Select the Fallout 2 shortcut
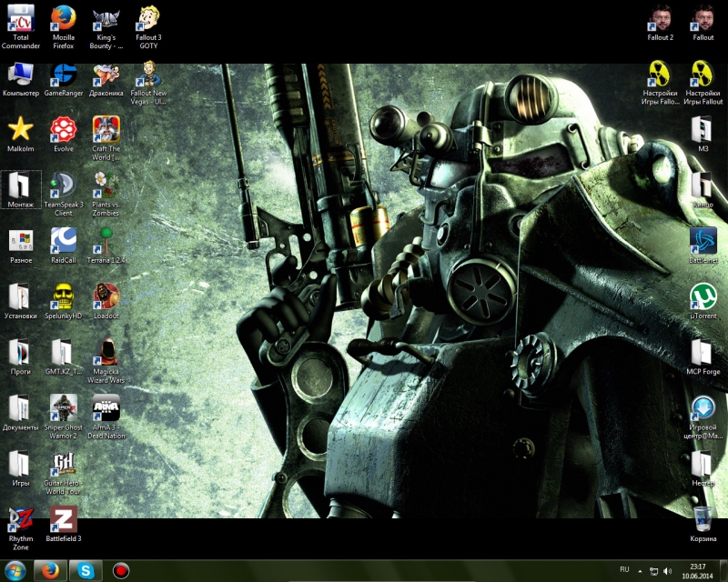This screenshot has height=582, width=728. point(661,24)
